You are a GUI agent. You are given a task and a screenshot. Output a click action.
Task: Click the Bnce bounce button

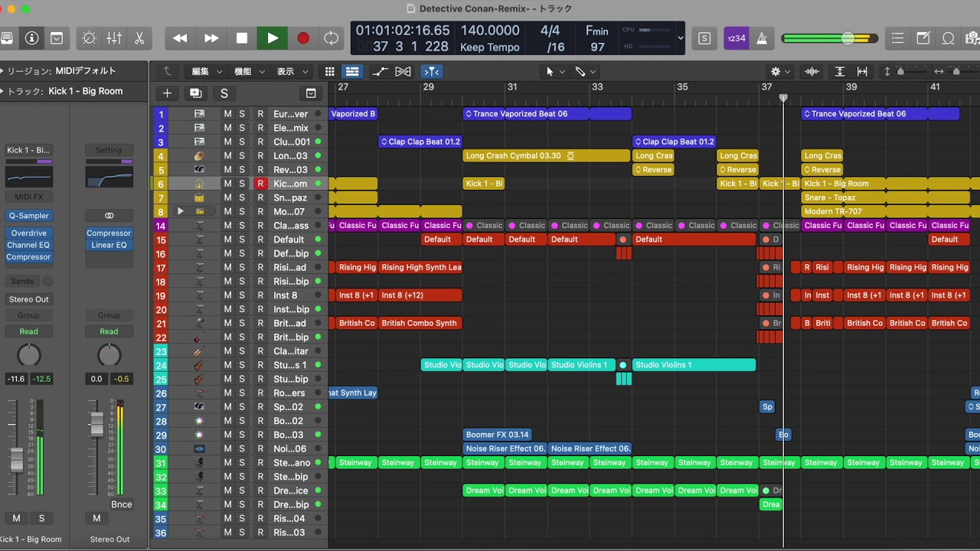point(121,504)
